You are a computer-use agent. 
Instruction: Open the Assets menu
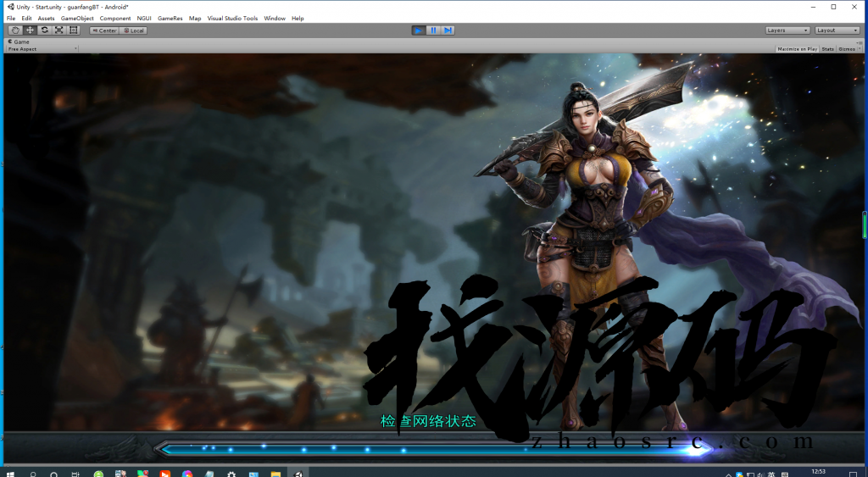[x=46, y=19]
